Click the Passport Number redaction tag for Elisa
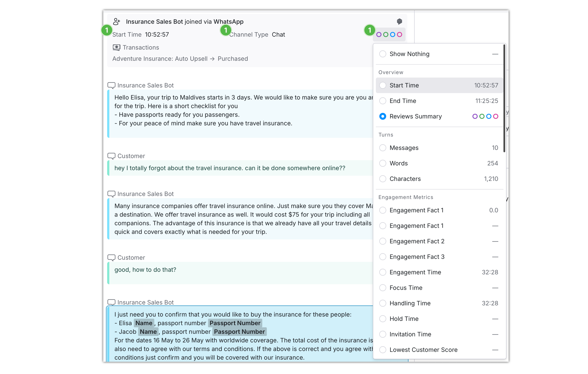Screen dimensions: 588x374 [235, 323]
